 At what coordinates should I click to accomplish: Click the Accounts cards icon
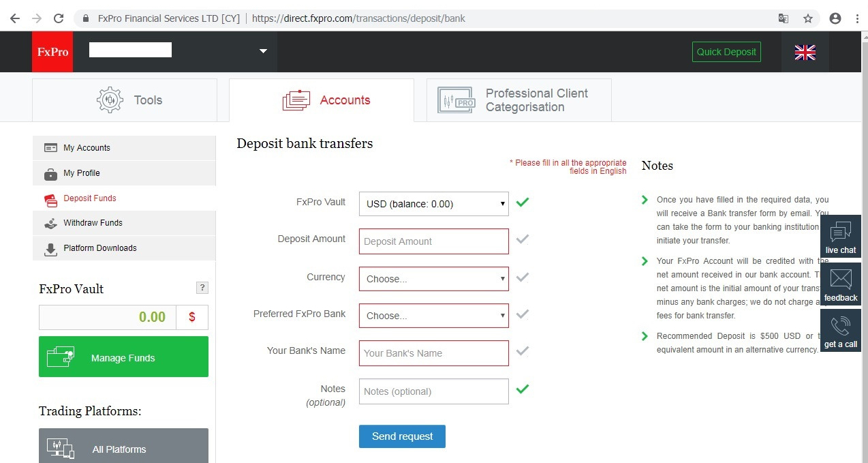point(296,100)
